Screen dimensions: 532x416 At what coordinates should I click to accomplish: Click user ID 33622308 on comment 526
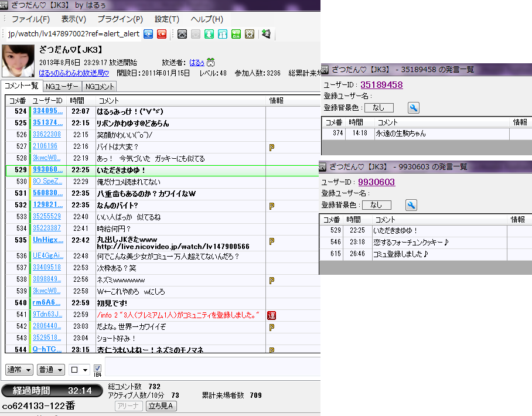(x=47, y=134)
